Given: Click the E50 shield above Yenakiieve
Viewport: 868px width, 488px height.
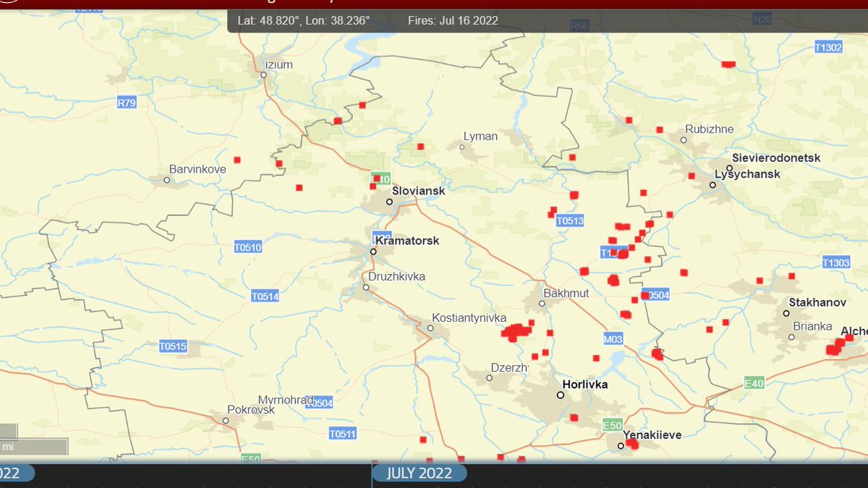Looking at the screenshot, I should point(613,424).
